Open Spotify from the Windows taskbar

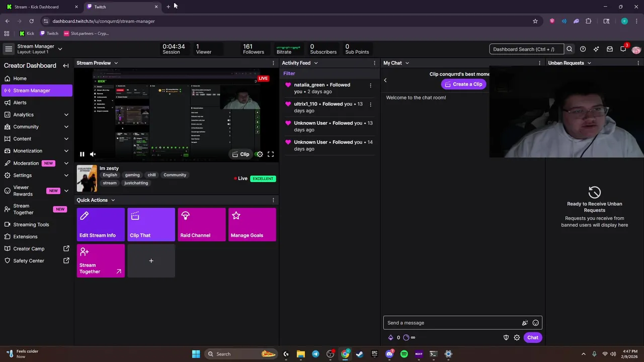[x=404, y=354]
